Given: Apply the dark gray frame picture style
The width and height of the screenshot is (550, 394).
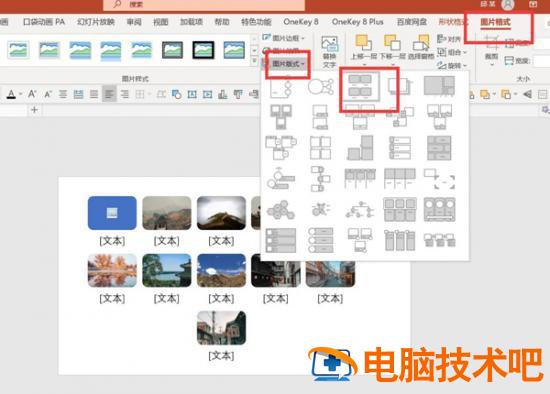Looking at the screenshot, I should point(172,50).
